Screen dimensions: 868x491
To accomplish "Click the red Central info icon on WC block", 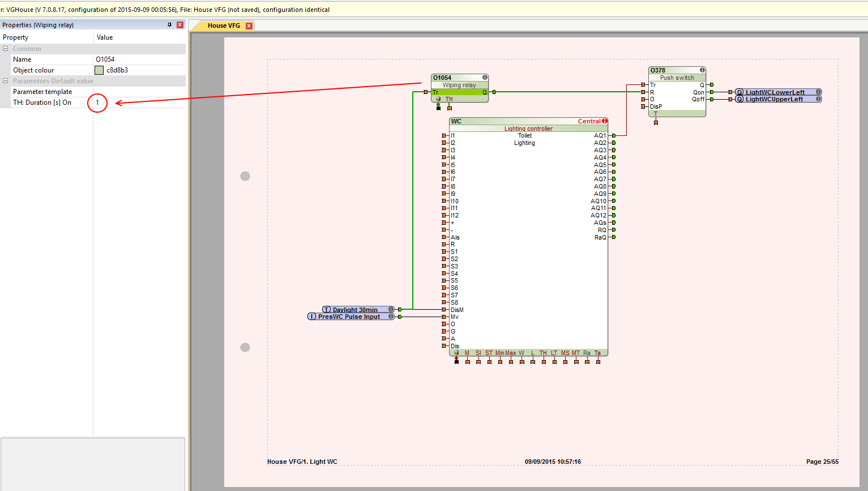I will [605, 121].
